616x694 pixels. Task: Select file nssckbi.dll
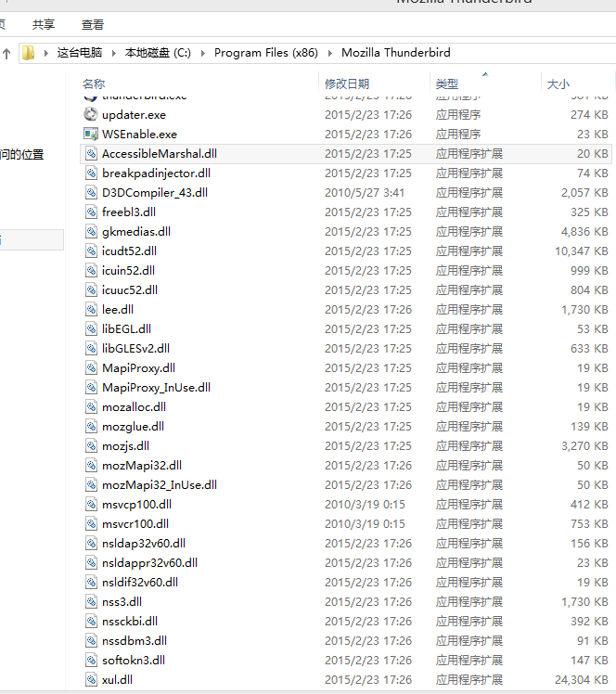point(130,621)
